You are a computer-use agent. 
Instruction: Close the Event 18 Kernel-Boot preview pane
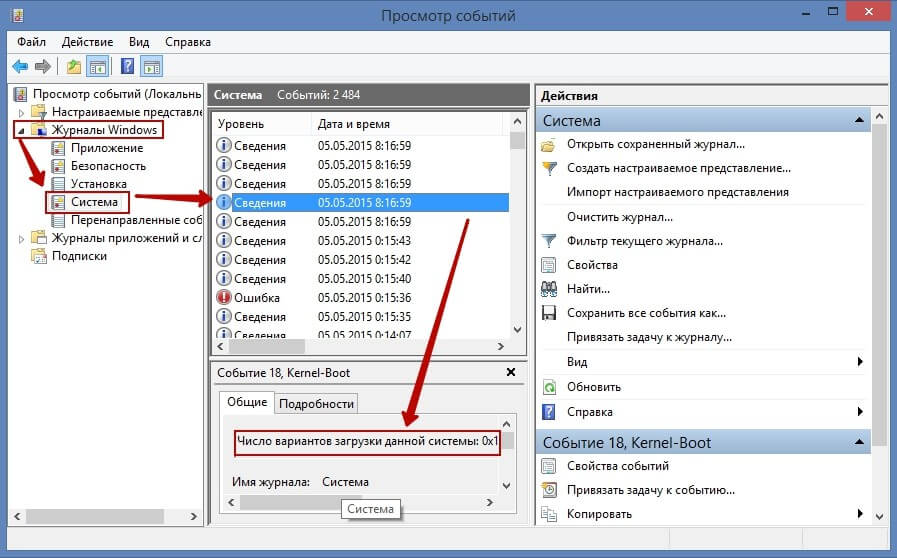(x=511, y=373)
